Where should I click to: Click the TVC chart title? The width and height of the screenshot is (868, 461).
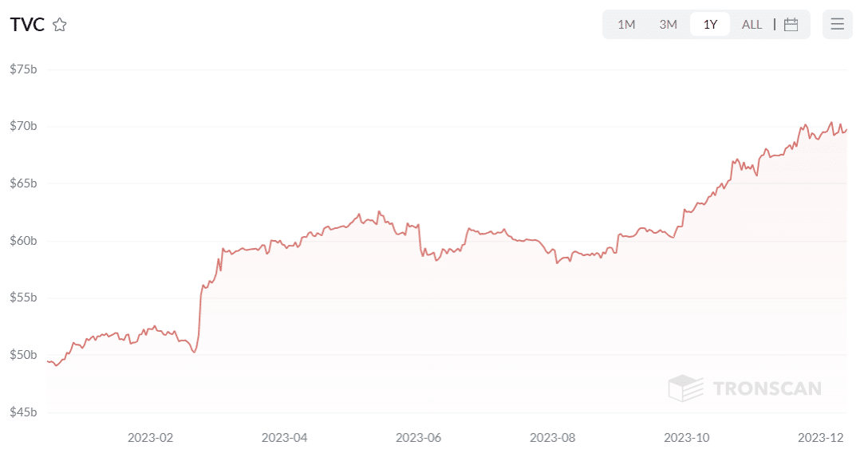27,25
